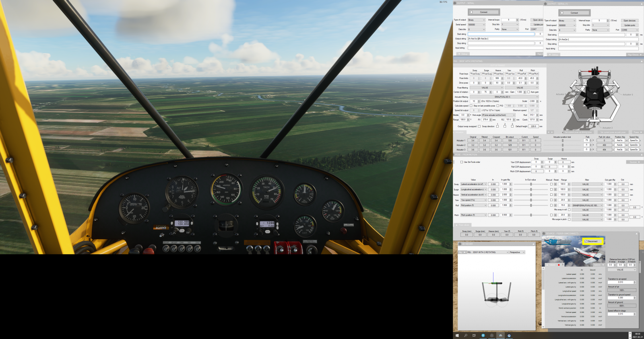The height and width of the screenshot is (339, 644).
Task: Collapse the Source FS2020 panel arrow
Action: (637, 233)
